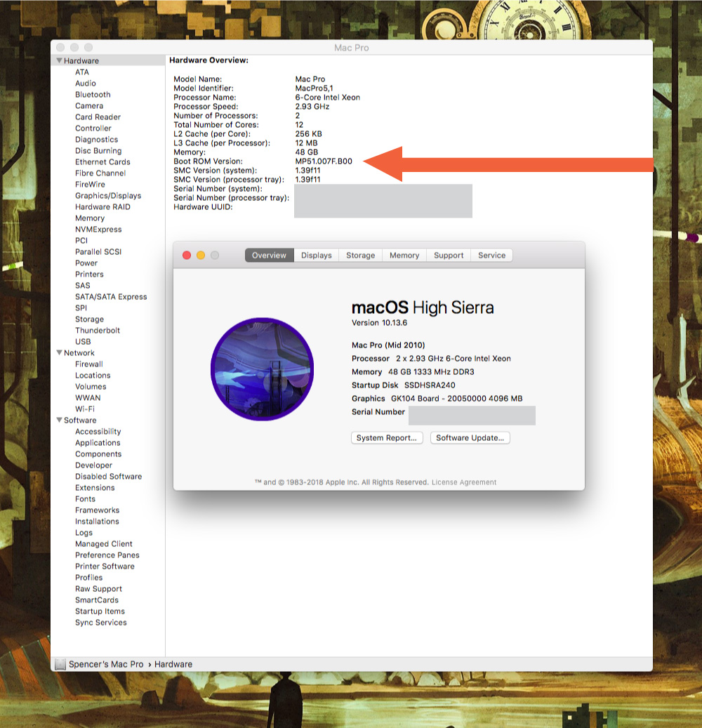Select Firewall in the sidebar

tap(89, 364)
